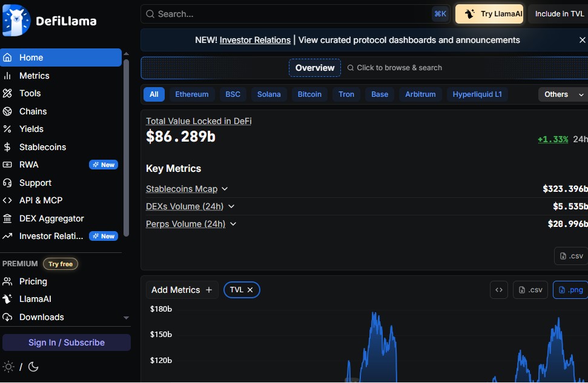Click the Support headset icon
588x383 pixels.
click(x=7, y=183)
